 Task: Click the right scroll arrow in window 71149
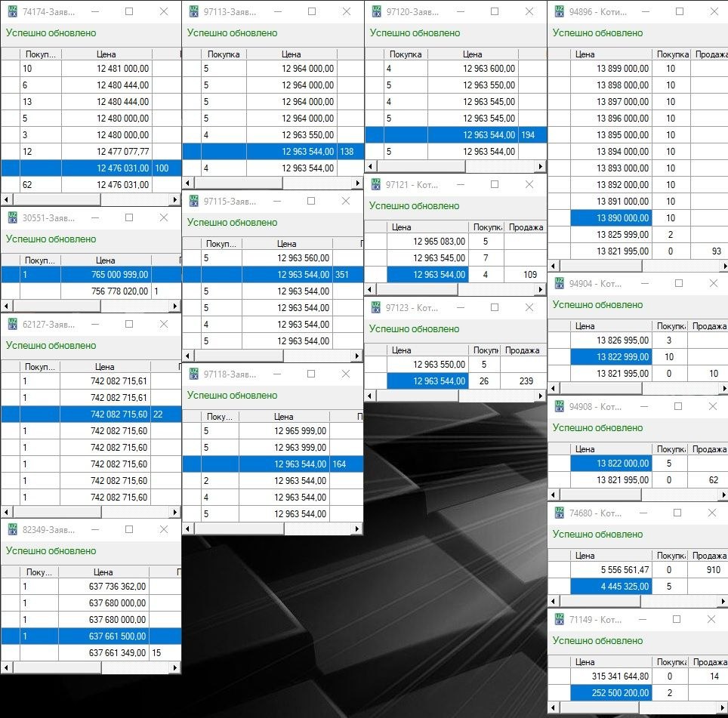click(x=723, y=708)
